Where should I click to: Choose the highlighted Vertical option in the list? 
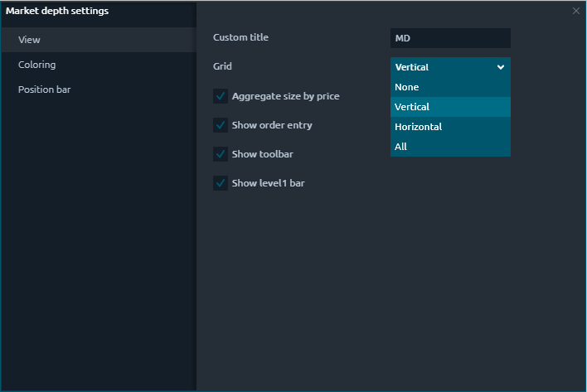pyautogui.click(x=412, y=107)
